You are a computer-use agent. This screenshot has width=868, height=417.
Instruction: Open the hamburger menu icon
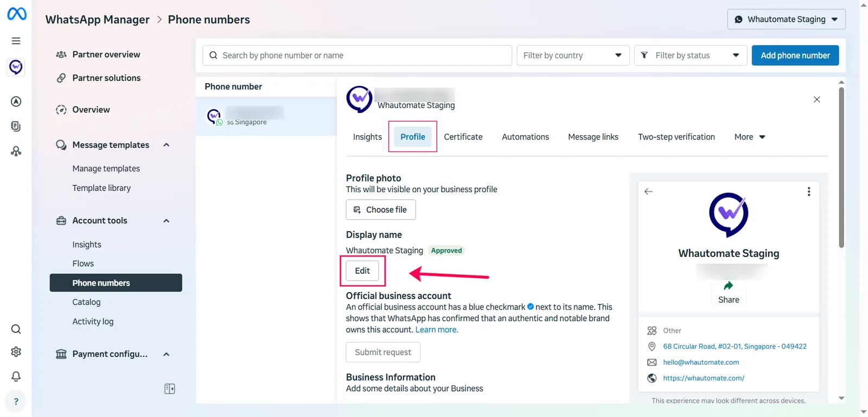pos(16,41)
